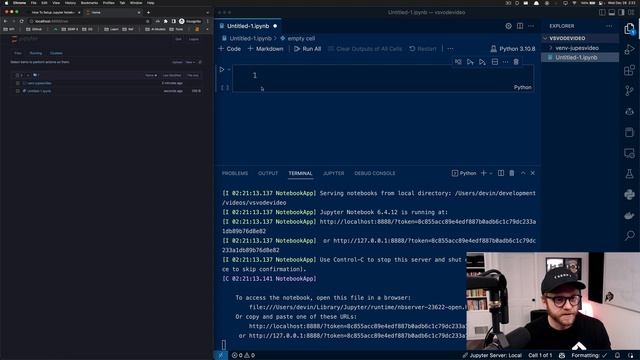Close the bottom panel
The width and height of the screenshot is (640, 360).
point(533,173)
